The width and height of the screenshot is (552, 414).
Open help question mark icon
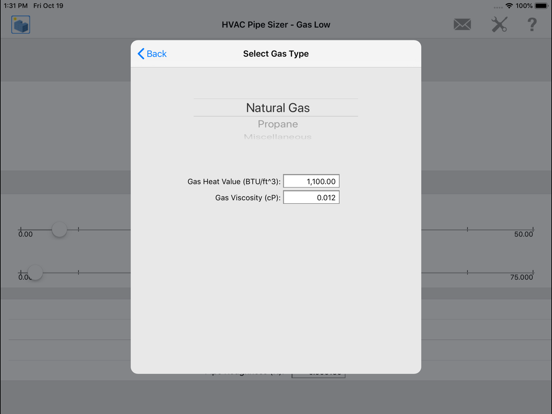[x=532, y=25]
